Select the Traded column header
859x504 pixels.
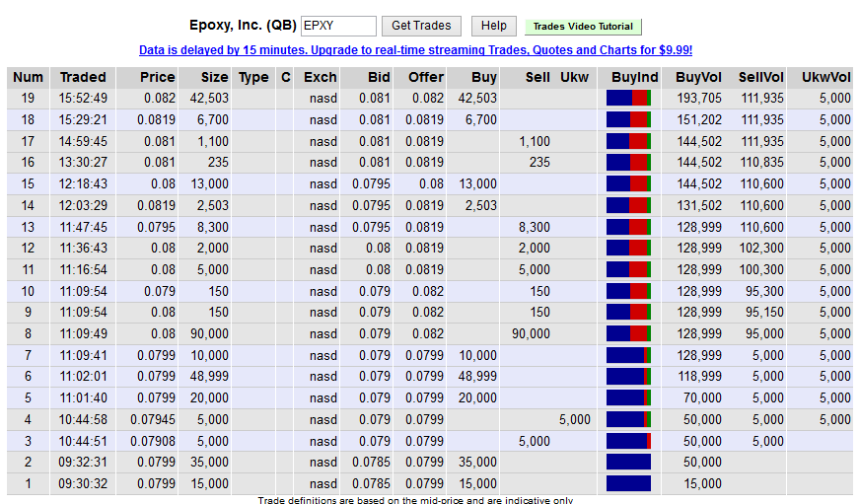click(83, 77)
